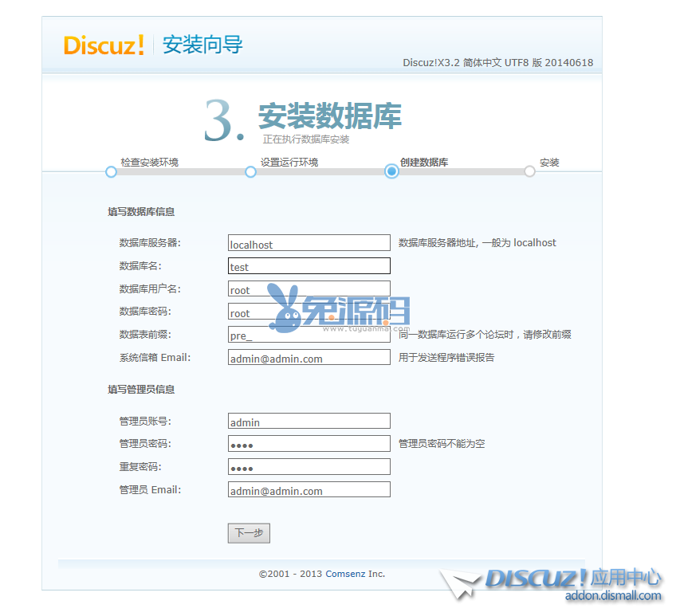The height and width of the screenshot is (616, 676).
Task: Click the active 创建数据库 step marker
Action: click(x=391, y=171)
